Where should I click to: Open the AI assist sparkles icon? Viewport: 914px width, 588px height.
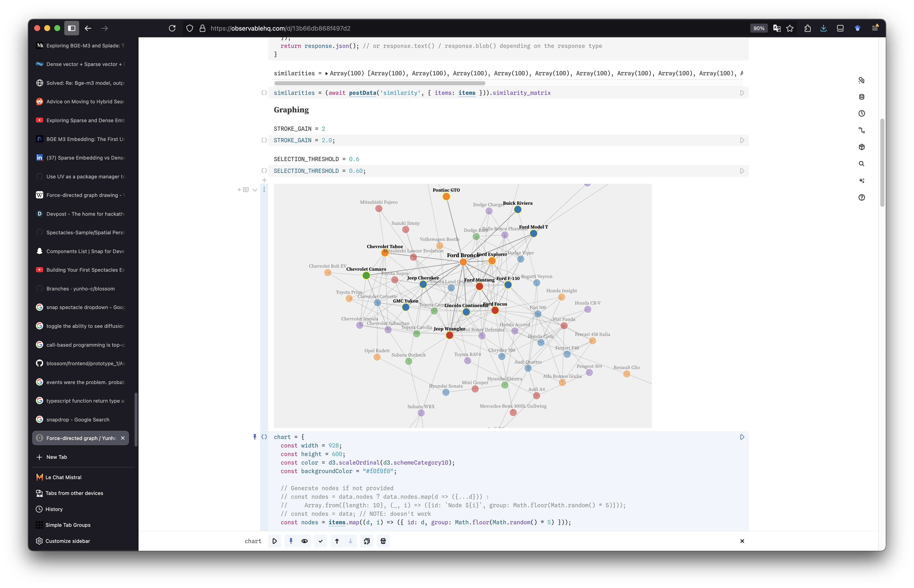click(861, 181)
